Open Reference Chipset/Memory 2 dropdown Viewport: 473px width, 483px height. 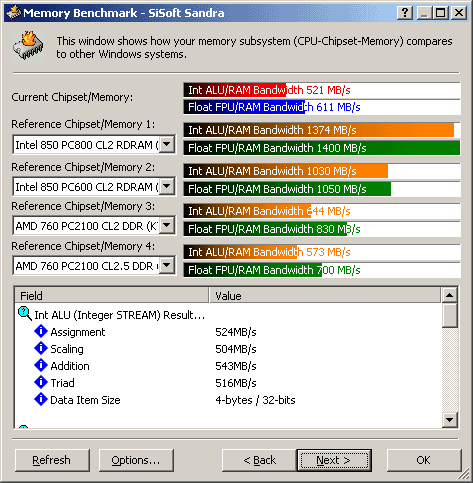167,186
